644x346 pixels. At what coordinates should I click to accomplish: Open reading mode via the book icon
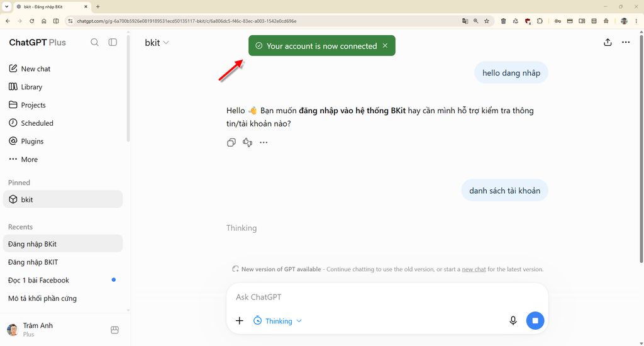coord(582,21)
